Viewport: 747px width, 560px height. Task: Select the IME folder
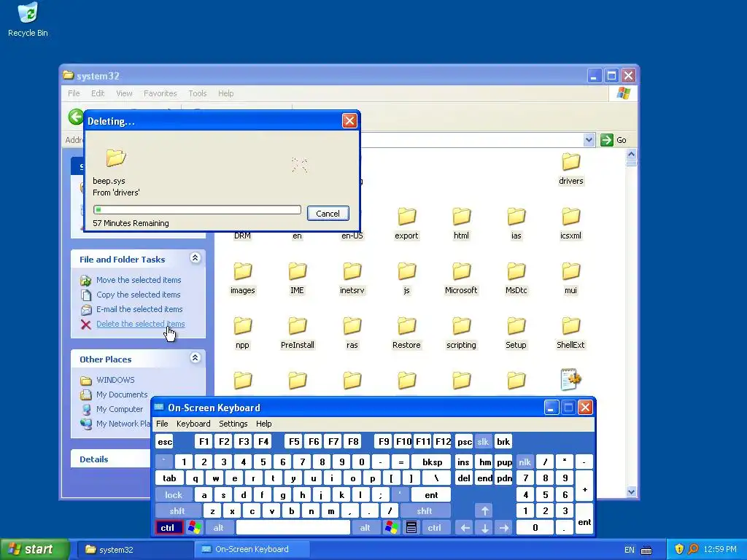point(298,278)
